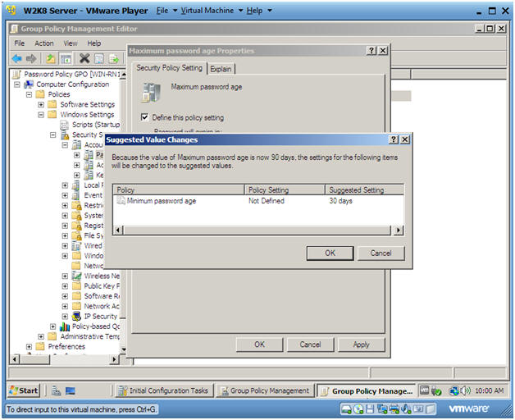Open the editor's File menu
The height and width of the screenshot is (420, 515).
(x=20, y=43)
